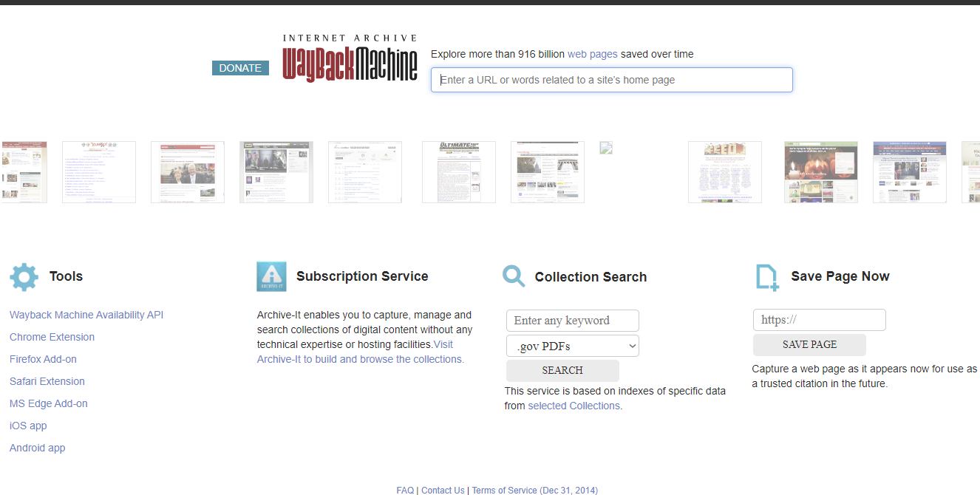Open the Wayback Machine logo
This screenshot has height=495, width=980.
350,58
